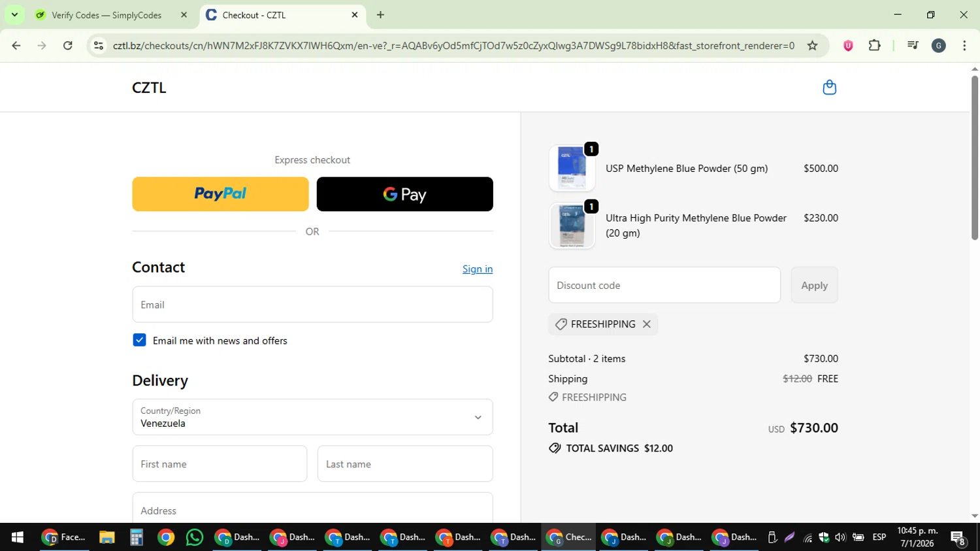Click the page vertical scrollbar
The image size is (980, 551).
pos(974,158)
